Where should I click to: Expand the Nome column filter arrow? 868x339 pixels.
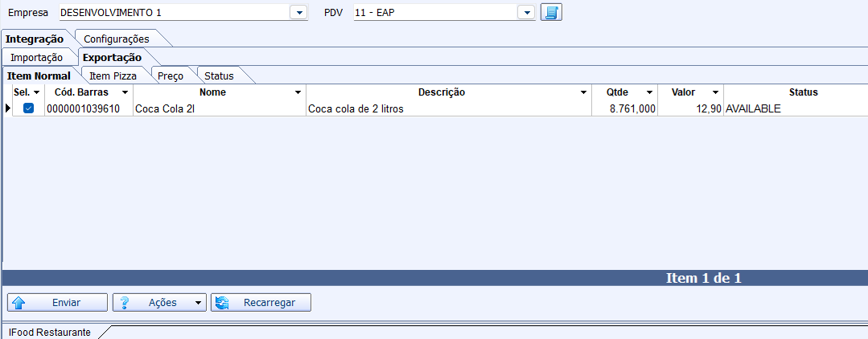(298, 92)
